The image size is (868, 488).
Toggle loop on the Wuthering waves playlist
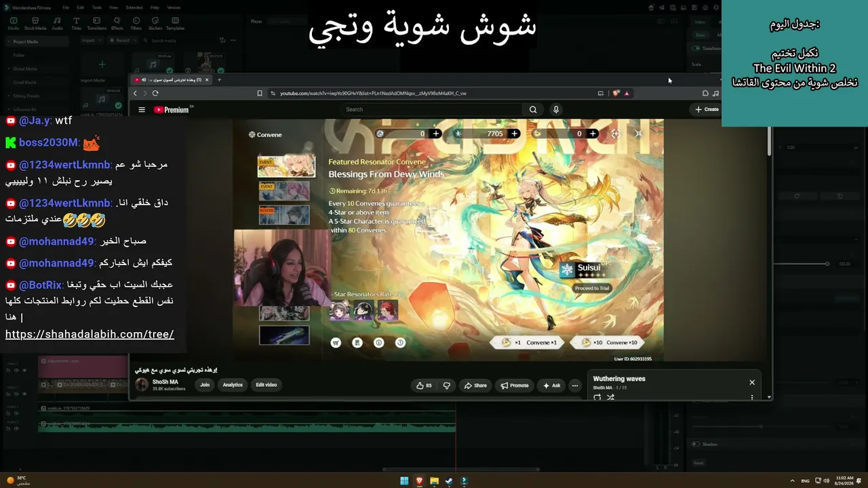tap(597, 397)
